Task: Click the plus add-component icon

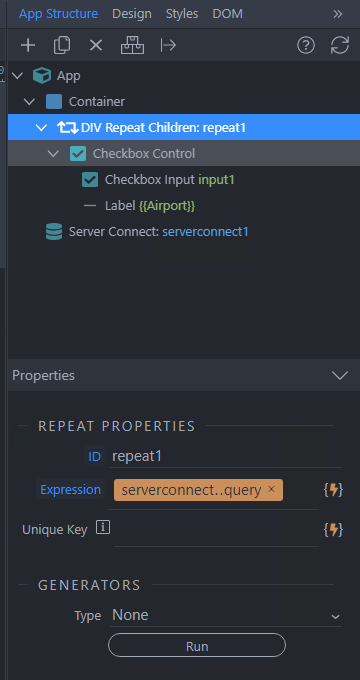Action: 28,45
